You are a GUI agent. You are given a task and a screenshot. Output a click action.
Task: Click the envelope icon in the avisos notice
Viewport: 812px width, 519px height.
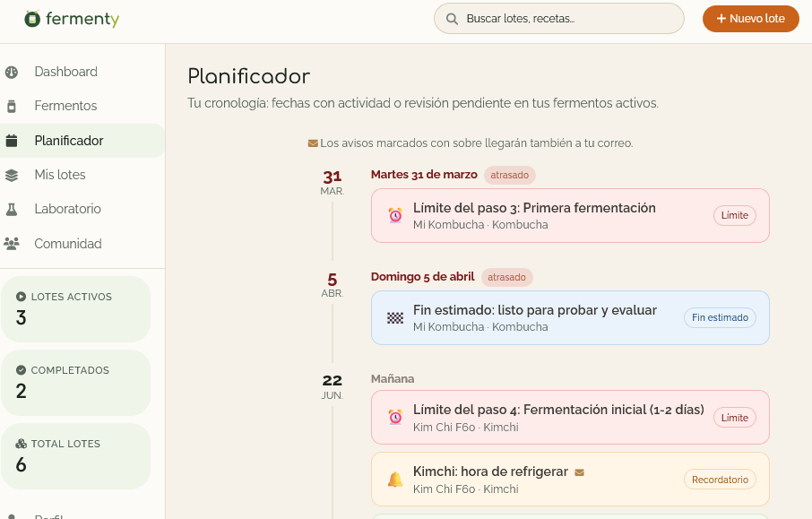[313, 143]
